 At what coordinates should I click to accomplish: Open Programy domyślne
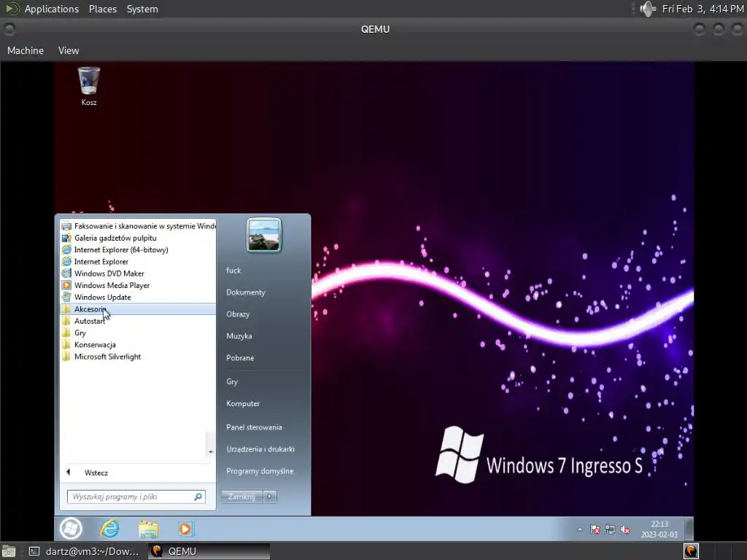tap(260, 472)
